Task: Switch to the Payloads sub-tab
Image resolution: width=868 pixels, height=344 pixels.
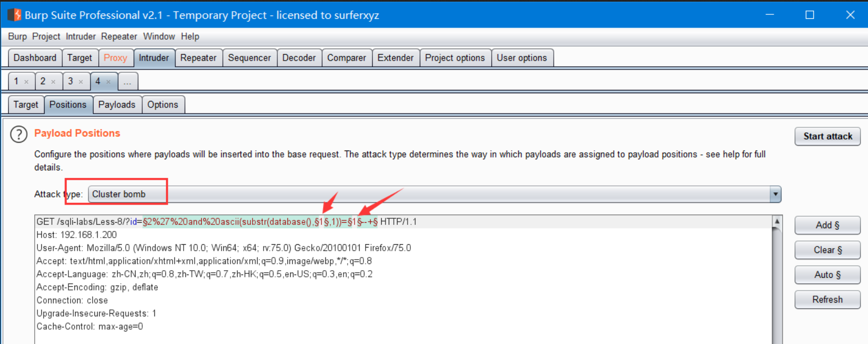Action: coord(117,105)
